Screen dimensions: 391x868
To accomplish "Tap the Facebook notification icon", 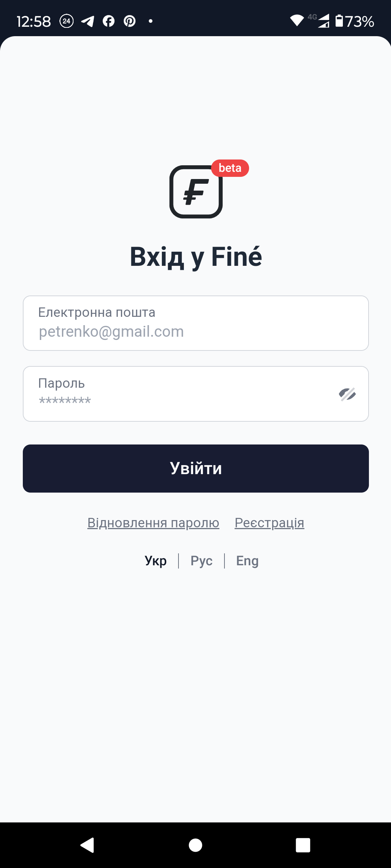I will click(109, 21).
